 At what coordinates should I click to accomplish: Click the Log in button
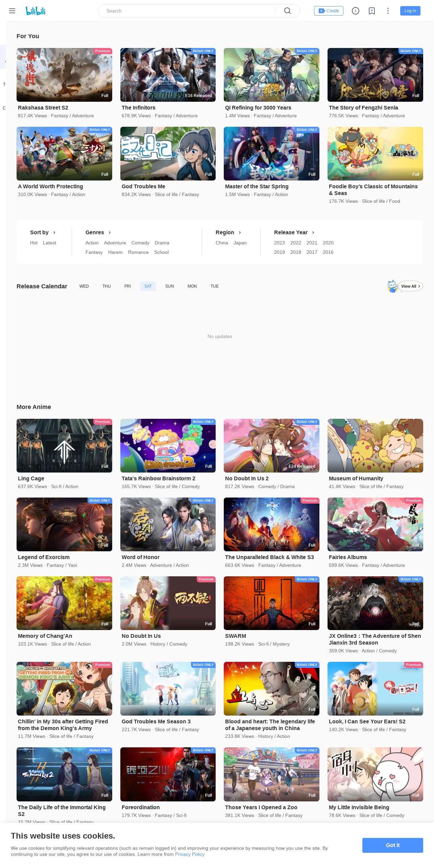410,11
